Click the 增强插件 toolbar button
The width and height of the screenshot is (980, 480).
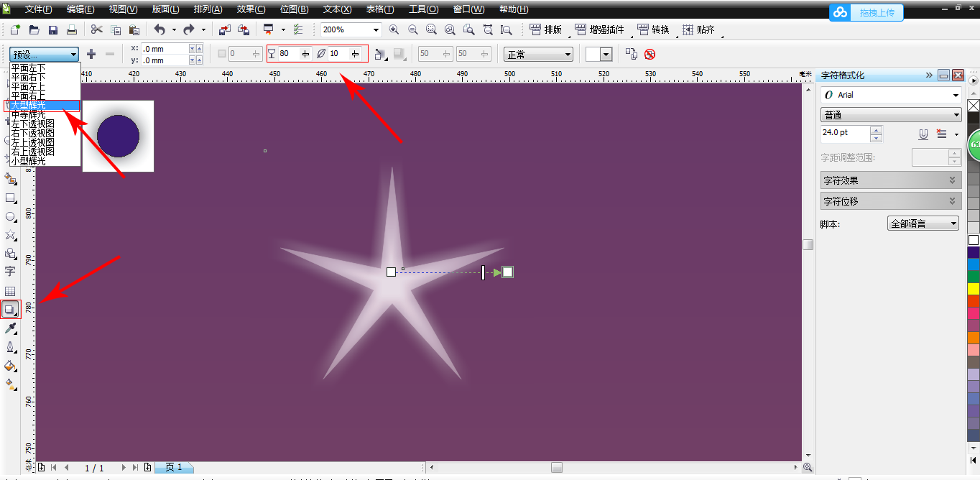tap(599, 30)
